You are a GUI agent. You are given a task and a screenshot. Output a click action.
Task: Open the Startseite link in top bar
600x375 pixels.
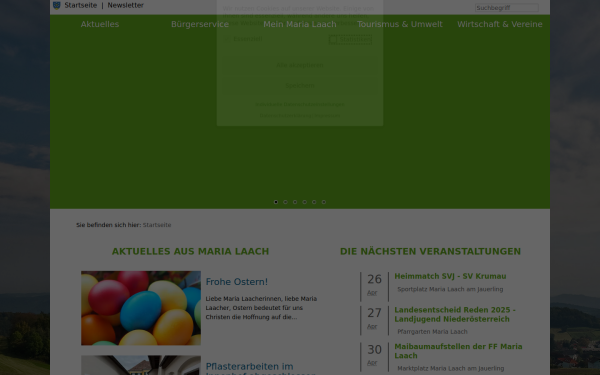(x=80, y=5)
